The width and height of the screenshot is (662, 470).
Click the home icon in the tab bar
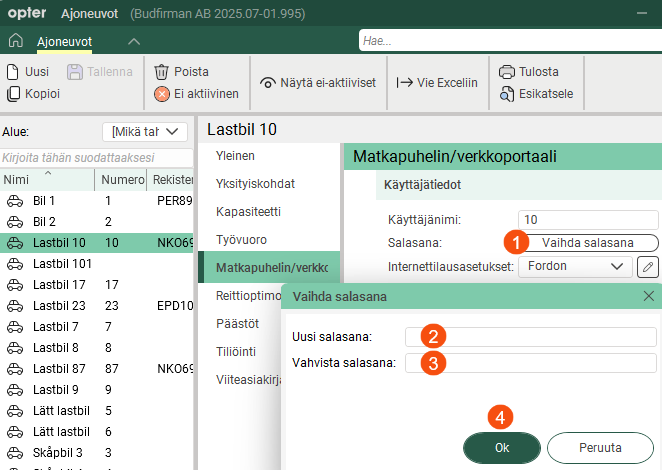coord(15,41)
